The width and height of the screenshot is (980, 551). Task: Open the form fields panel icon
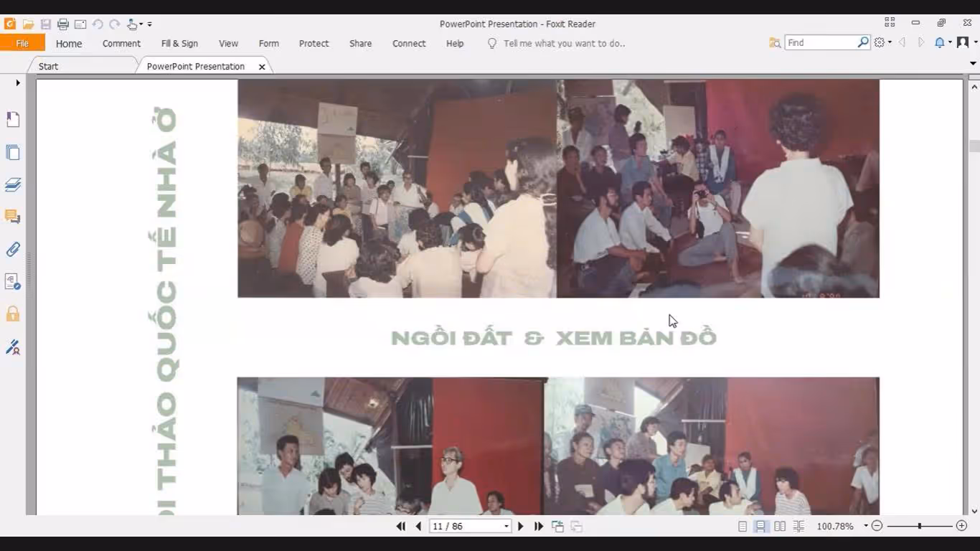[x=13, y=282]
